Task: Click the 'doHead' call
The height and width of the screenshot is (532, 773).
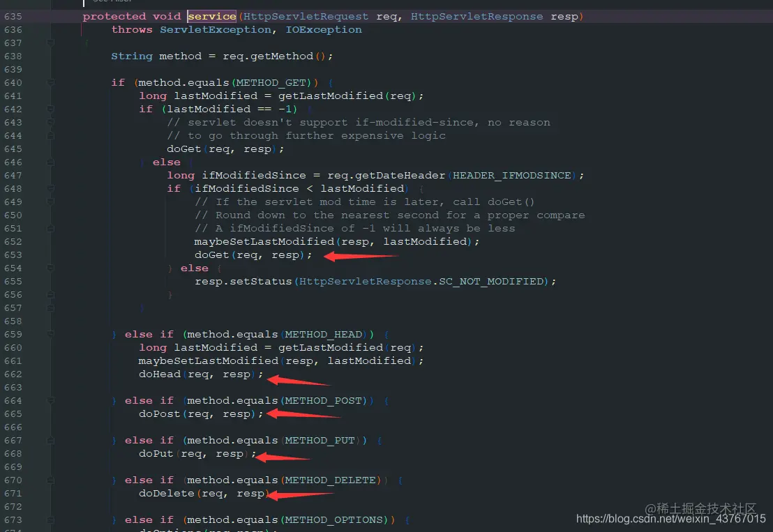Action: [x=160, y=374]
